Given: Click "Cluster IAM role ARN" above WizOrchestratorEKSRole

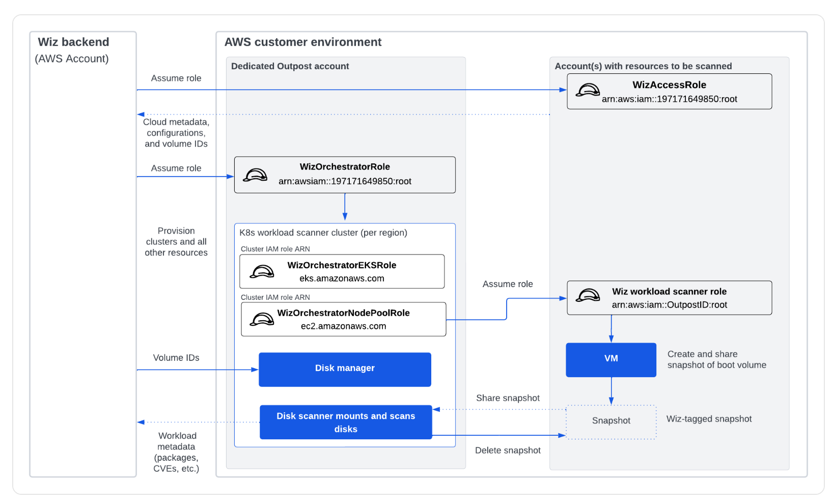Looking at the screenshot, I should click(x=275, y=249).
